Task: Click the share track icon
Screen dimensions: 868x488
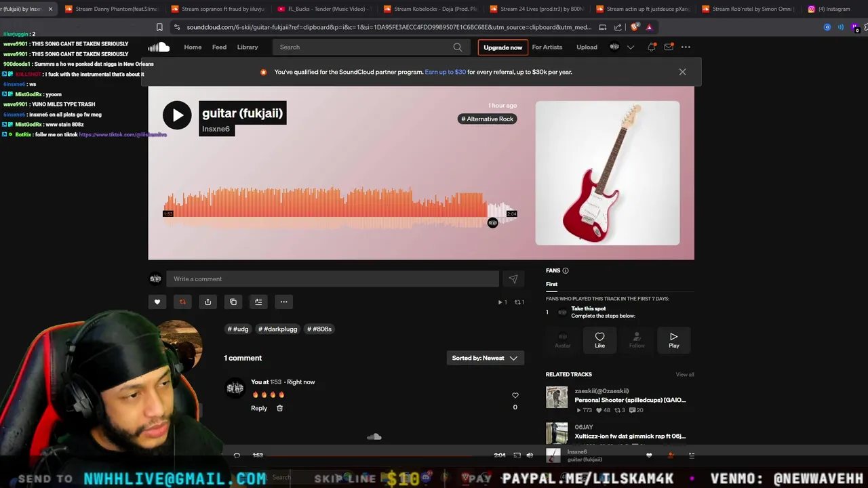Action: pyautogui.click(x=208, y=302)
